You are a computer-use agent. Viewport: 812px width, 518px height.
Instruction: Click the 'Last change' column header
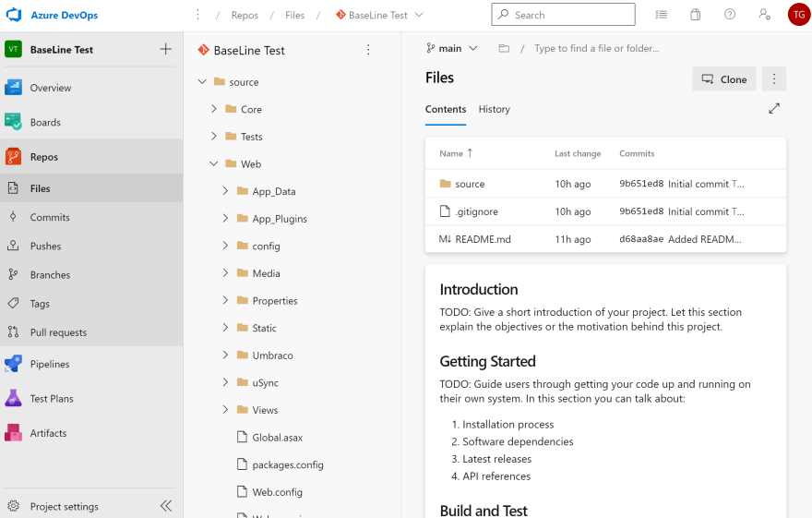point(578,153)
